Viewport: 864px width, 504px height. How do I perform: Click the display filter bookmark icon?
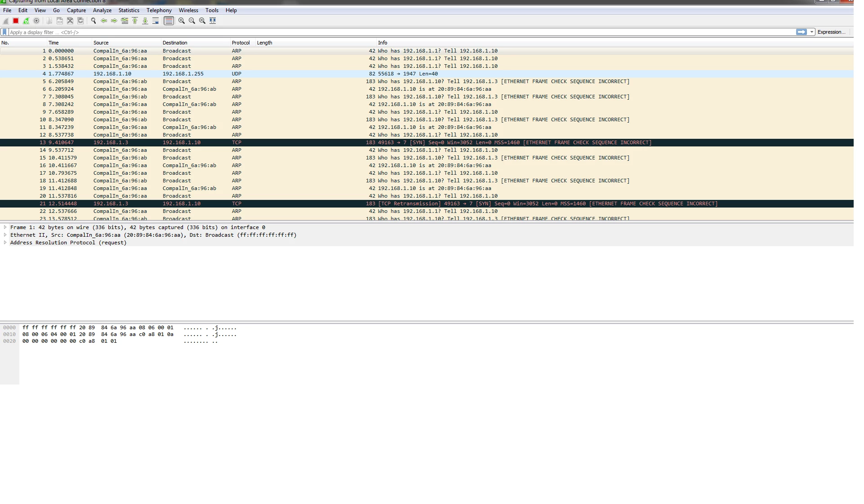point(4,32)
